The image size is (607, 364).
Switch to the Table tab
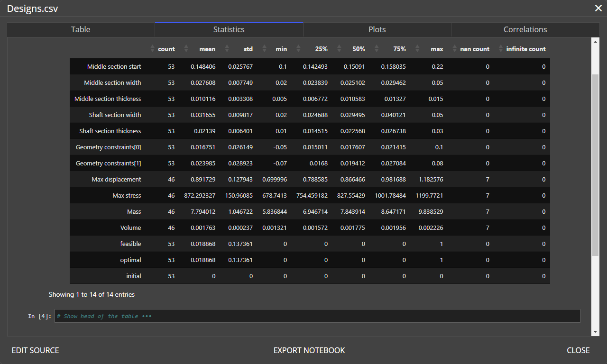pos(81,29)
